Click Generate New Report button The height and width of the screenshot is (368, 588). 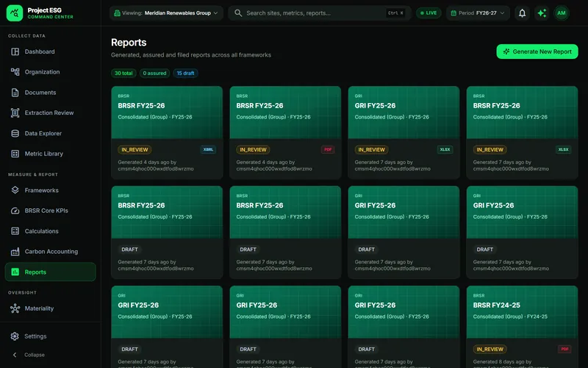[537, 52]
